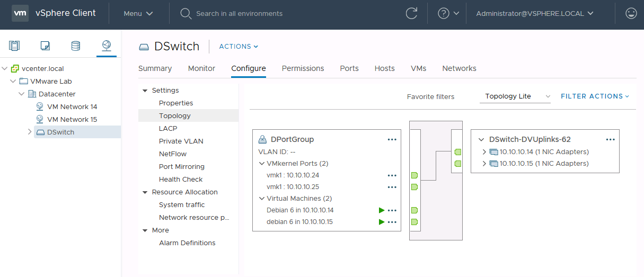The image size is (644, 277).
Task: Switch to the Networks tab
Action: point(459,68)
